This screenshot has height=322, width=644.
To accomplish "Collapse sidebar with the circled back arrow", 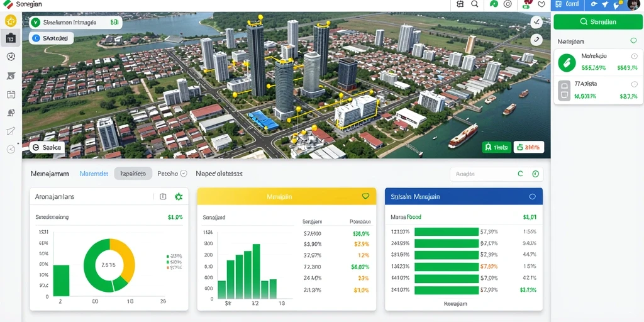I will click(11, 149).
